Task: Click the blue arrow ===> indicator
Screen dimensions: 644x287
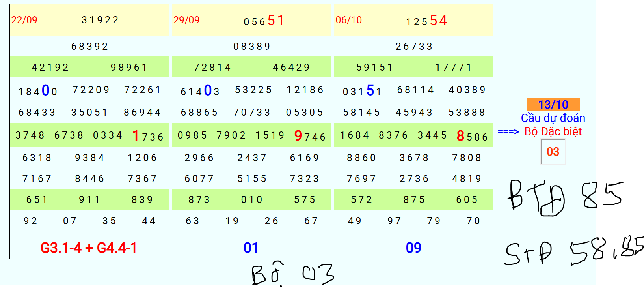Action: click(508, 132)
